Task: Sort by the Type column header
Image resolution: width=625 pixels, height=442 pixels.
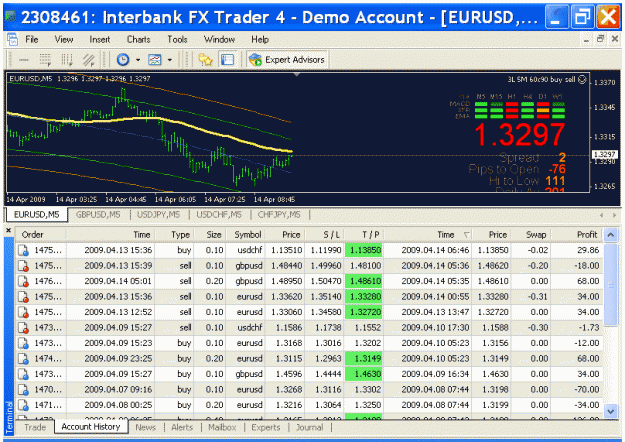Action: tap(174, 234)
